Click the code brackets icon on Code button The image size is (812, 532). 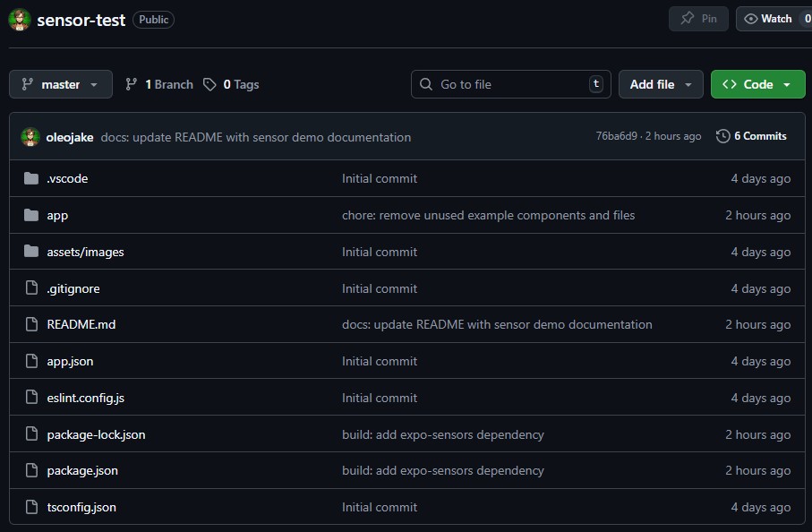(x=729, y=84)
